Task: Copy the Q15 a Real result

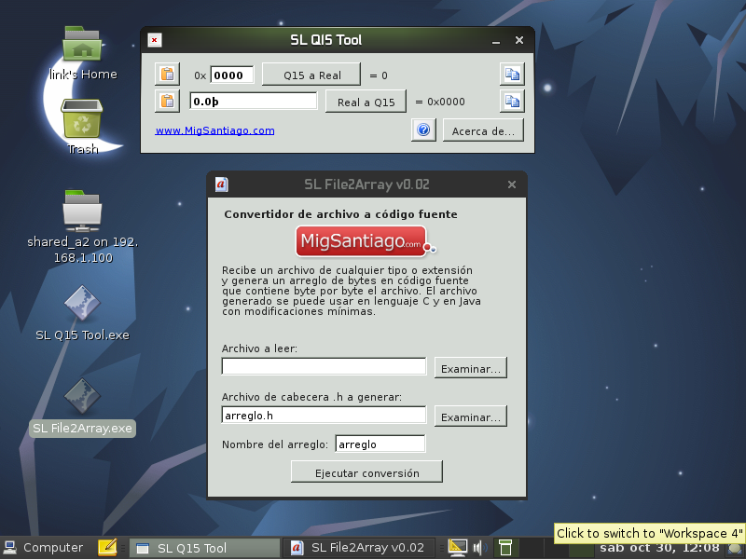Action: point(512,74)
